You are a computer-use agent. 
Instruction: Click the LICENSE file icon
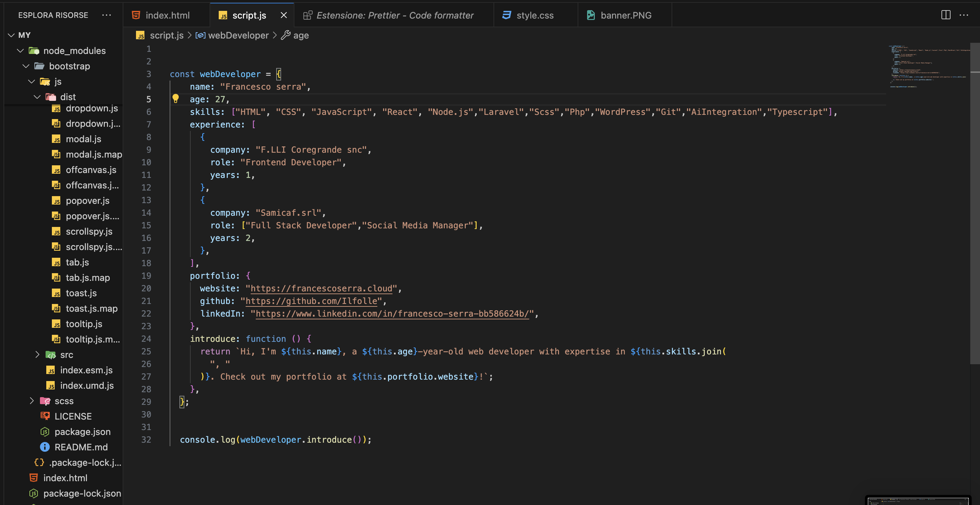tap(45, 416)
